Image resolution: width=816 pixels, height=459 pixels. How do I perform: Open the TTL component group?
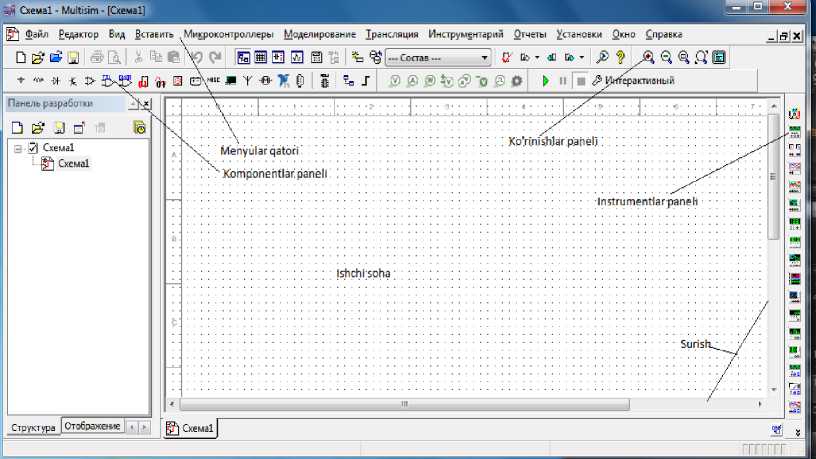[107, 81]
